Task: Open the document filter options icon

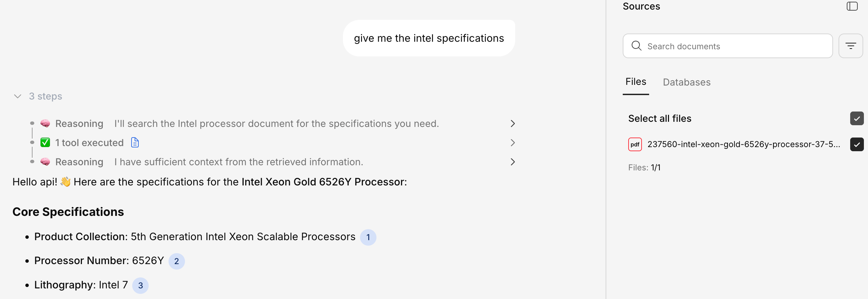Action: (851, 46)
